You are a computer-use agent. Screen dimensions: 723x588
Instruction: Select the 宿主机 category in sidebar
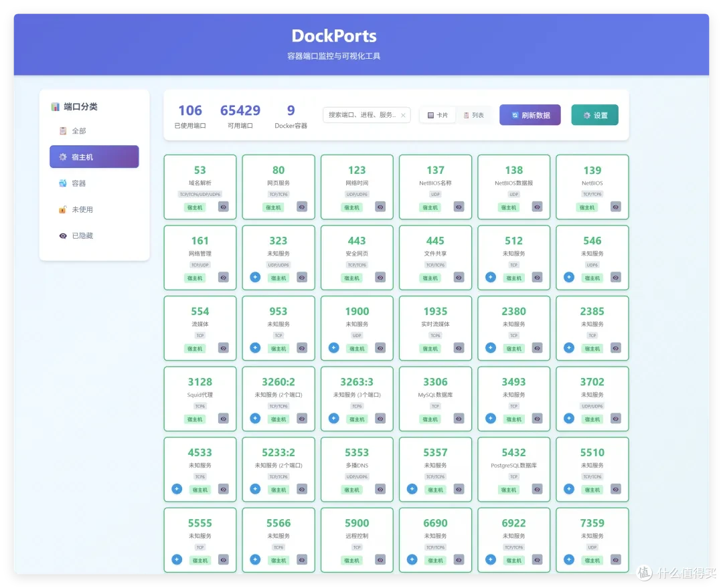94,157
